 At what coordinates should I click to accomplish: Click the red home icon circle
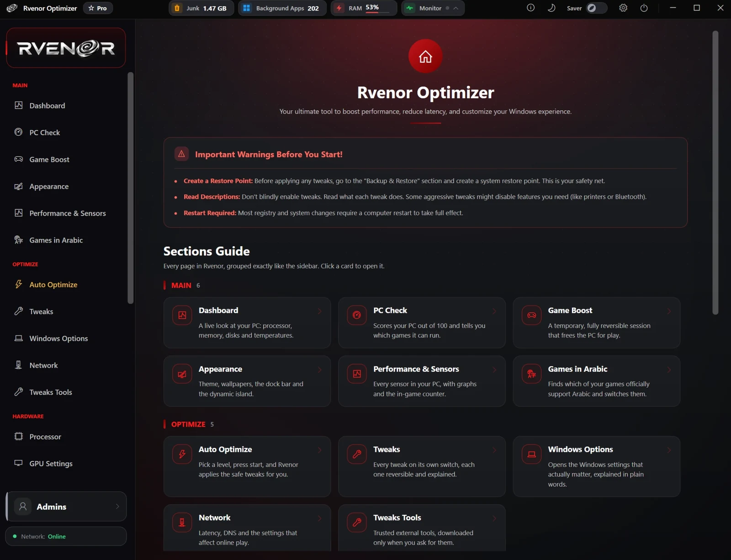tap(425, 56)
